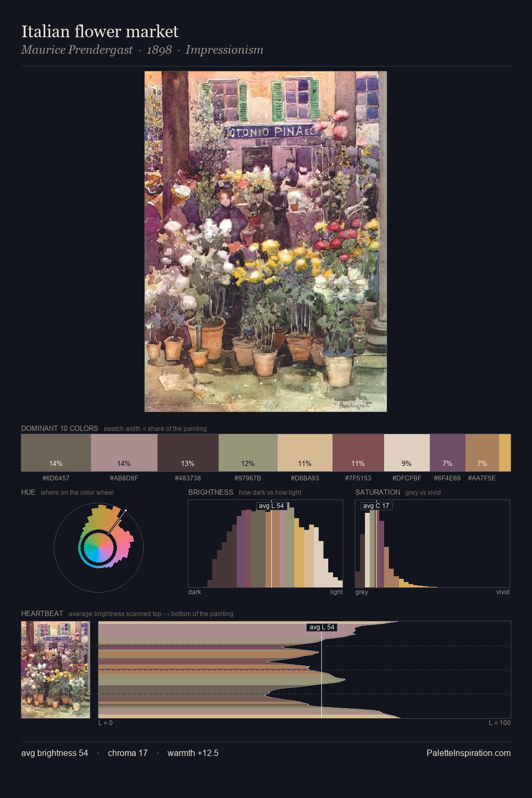Screen dimensions: 532x798
Task: Click 'swatch width = share of the painting' caption
Action: click(x=155, y=429)
